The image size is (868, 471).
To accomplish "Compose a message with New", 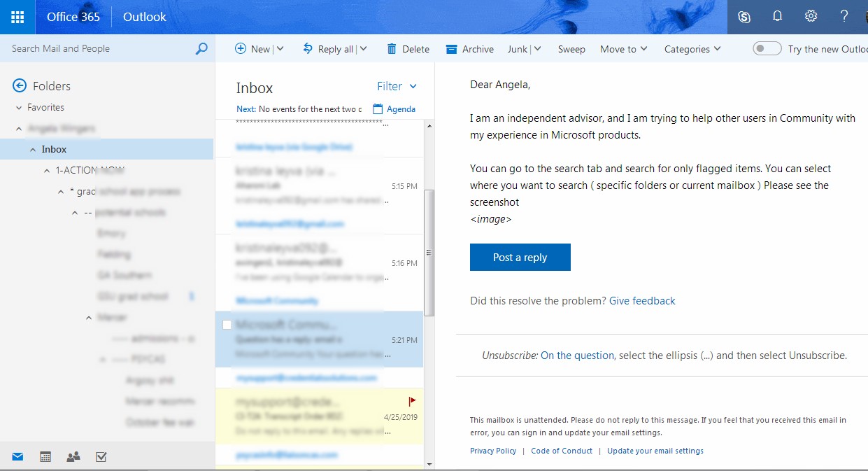I will (252, 49).
